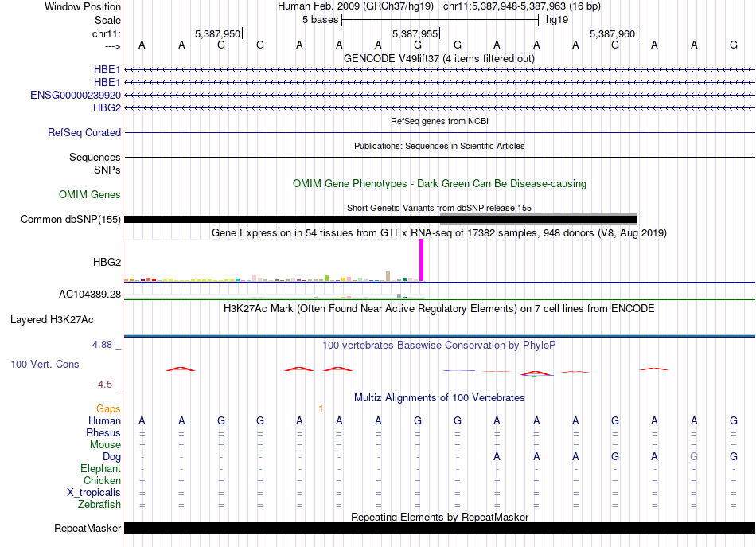
Task: Click 'RefSeq genes from NCBI' title
Action: 439,121
